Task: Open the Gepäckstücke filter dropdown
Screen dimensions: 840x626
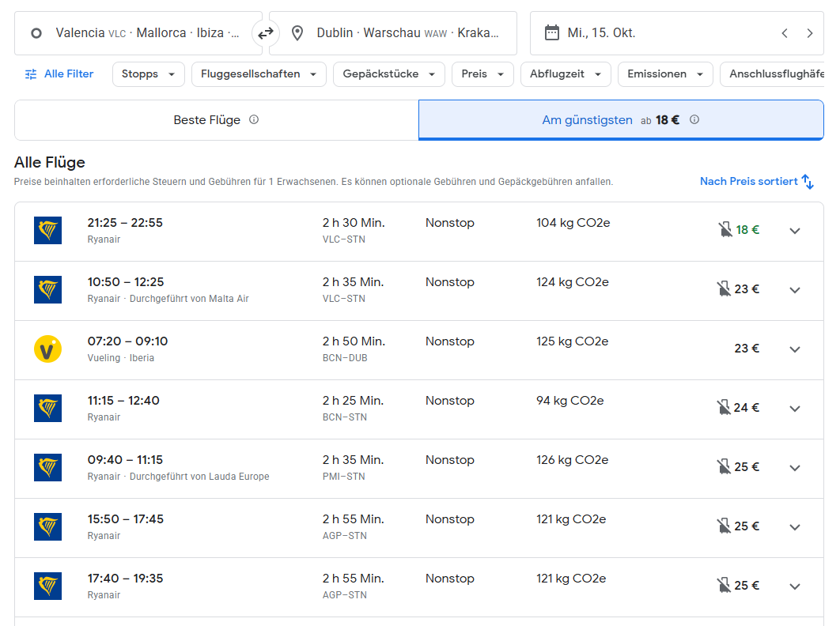Action: [389, 74]
